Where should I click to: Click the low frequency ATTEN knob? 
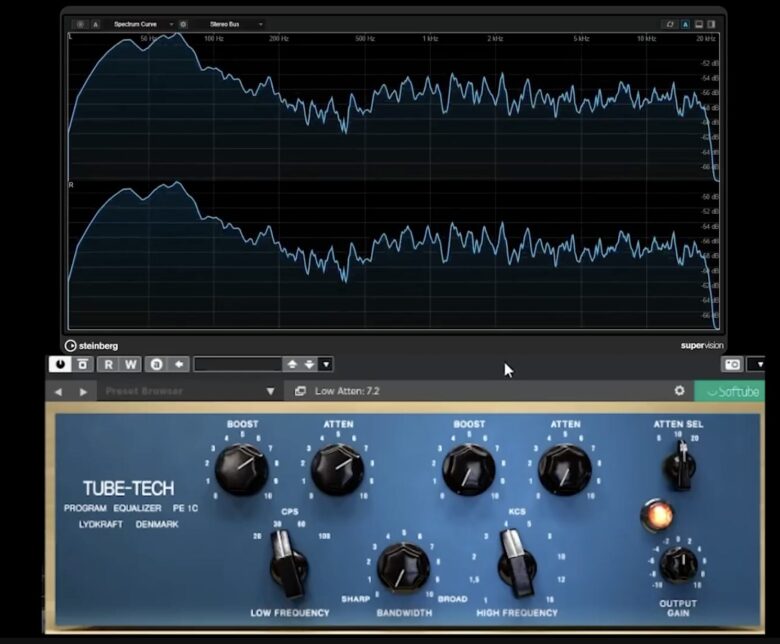[338, 469]
